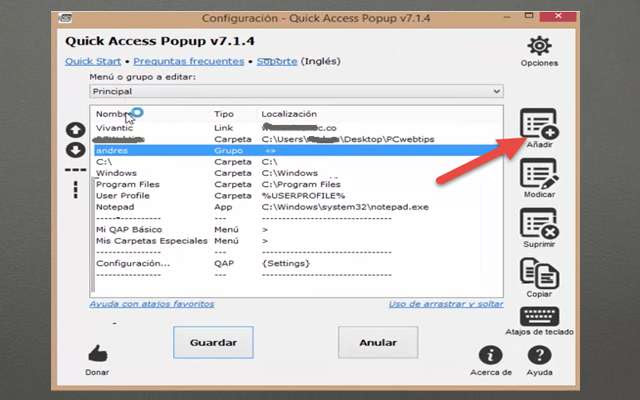Move selected favorite down with arrow
The width and height of the screenshot is (640, 400).
coord(76,150)
